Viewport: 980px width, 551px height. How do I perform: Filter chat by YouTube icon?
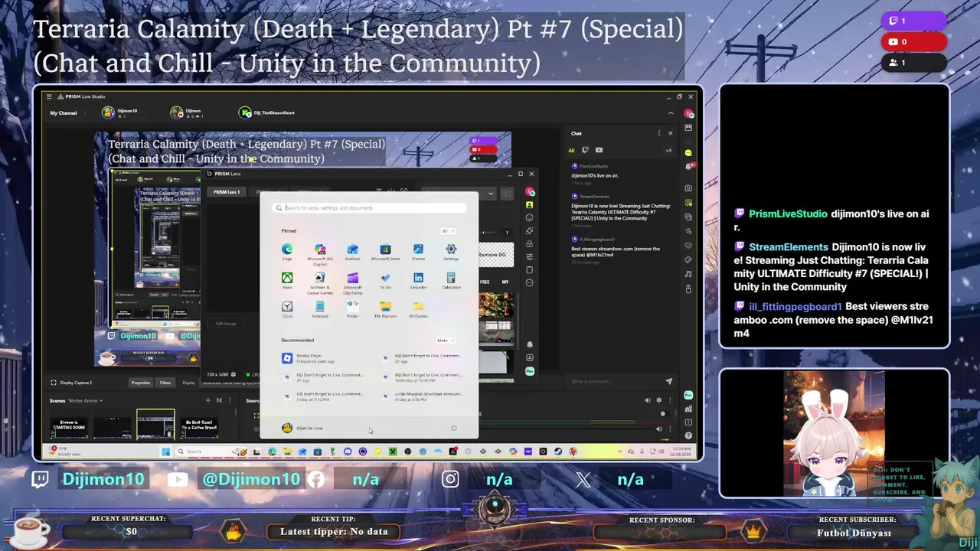[599, 150]
